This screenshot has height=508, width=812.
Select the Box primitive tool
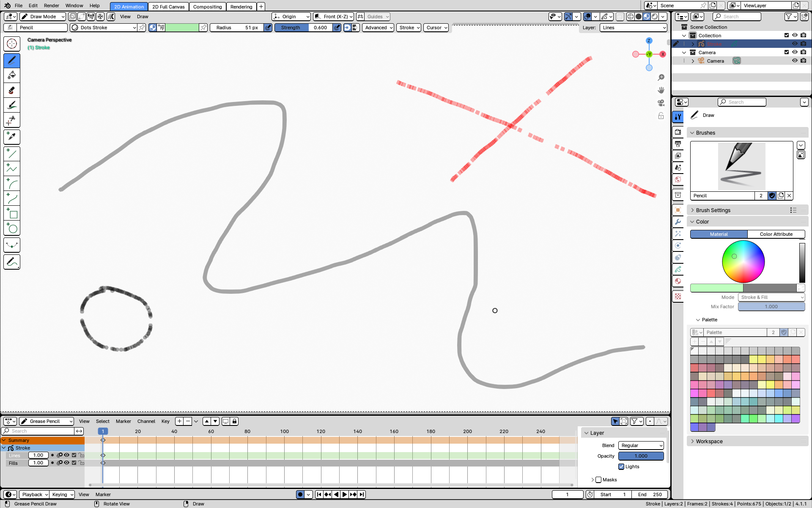click(12, 214)
